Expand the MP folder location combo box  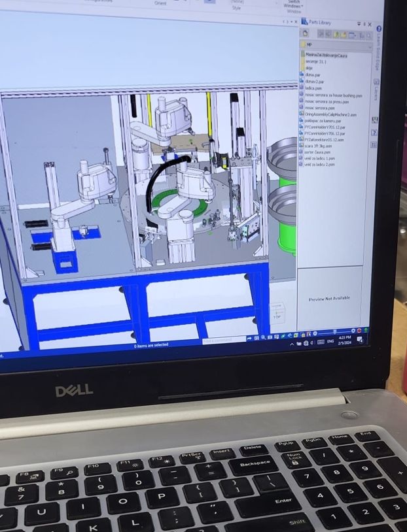336,45
